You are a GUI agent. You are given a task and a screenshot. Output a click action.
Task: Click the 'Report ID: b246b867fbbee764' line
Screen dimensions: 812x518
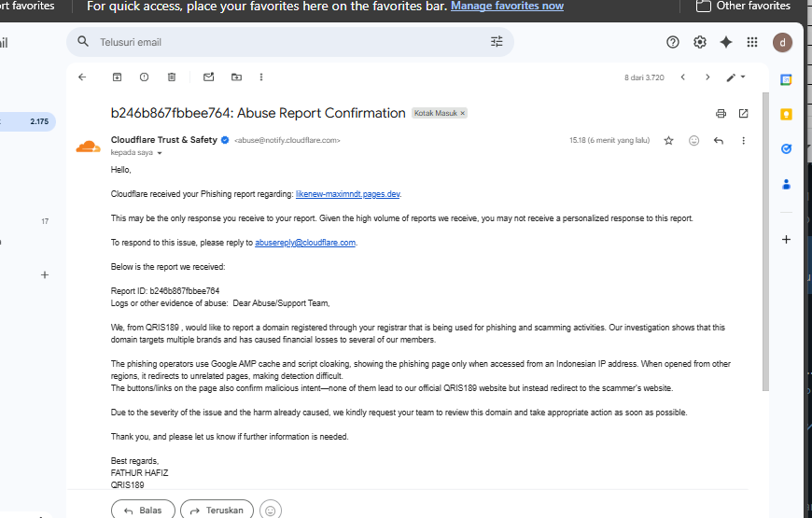(x=165, y=291)
